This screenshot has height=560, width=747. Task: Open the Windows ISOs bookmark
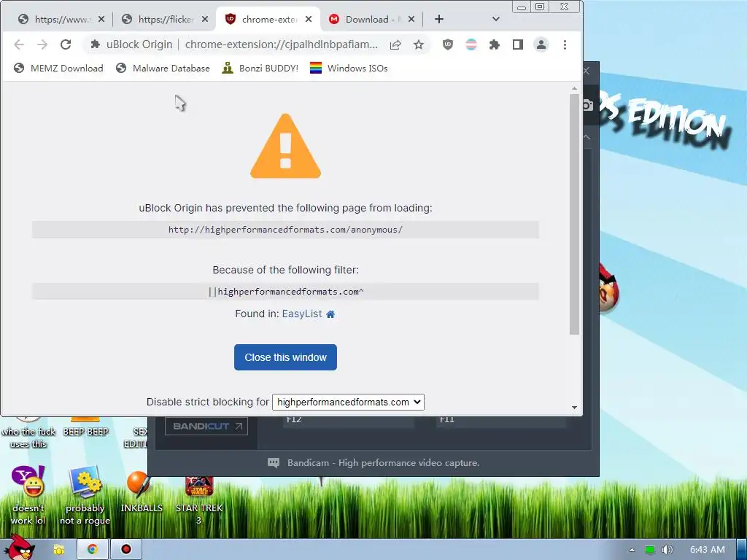(349, 68)
